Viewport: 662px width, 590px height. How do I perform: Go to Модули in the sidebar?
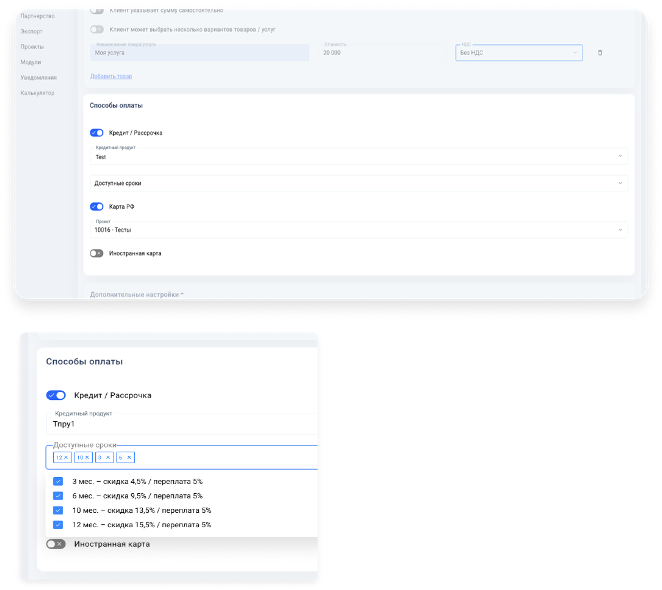[x=31, y=61]
